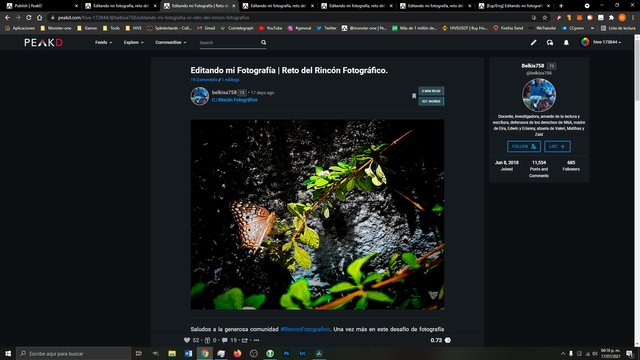
Task: Click the Windows taskbar search box
Action: [73, 353]
